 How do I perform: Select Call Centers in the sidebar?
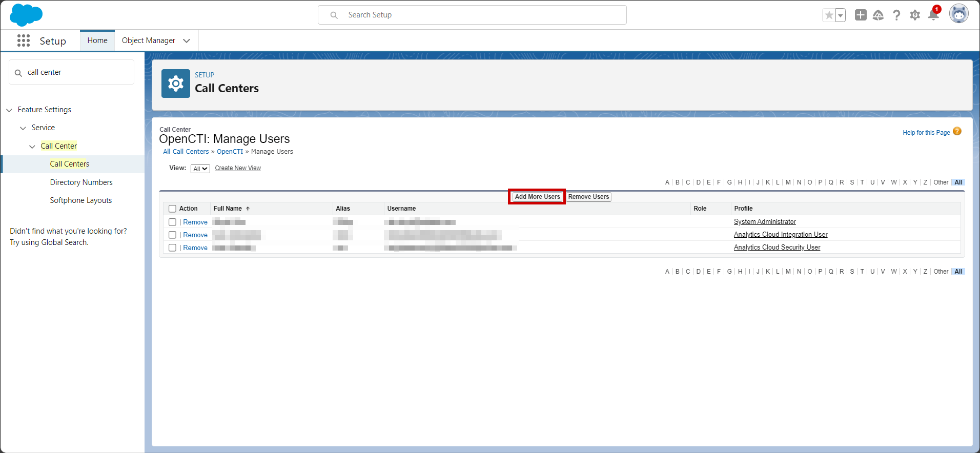pos(70,164)
